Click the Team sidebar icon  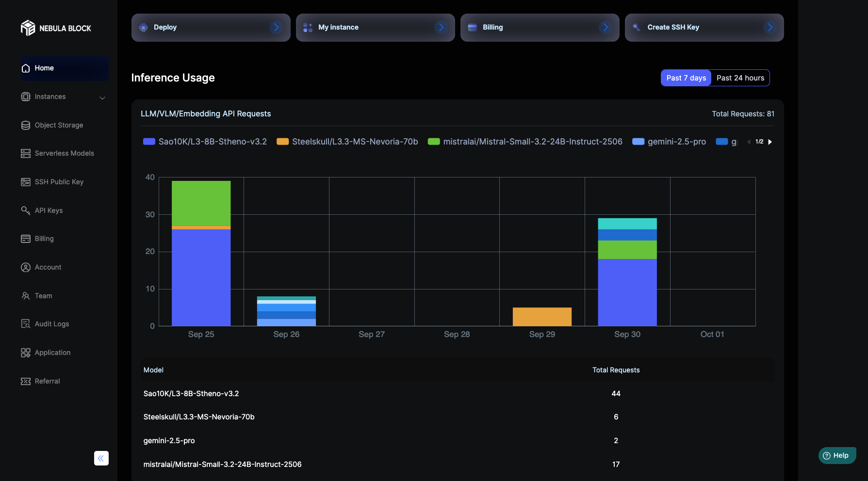26,296
